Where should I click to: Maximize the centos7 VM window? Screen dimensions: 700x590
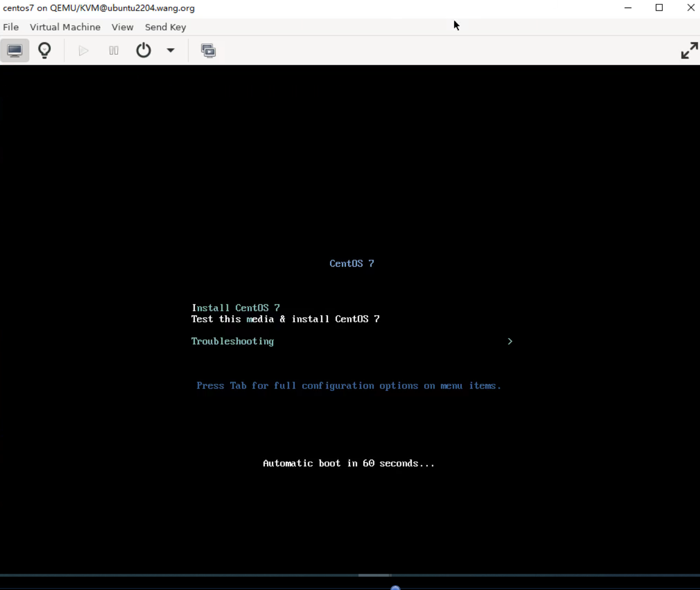point(659,8)
